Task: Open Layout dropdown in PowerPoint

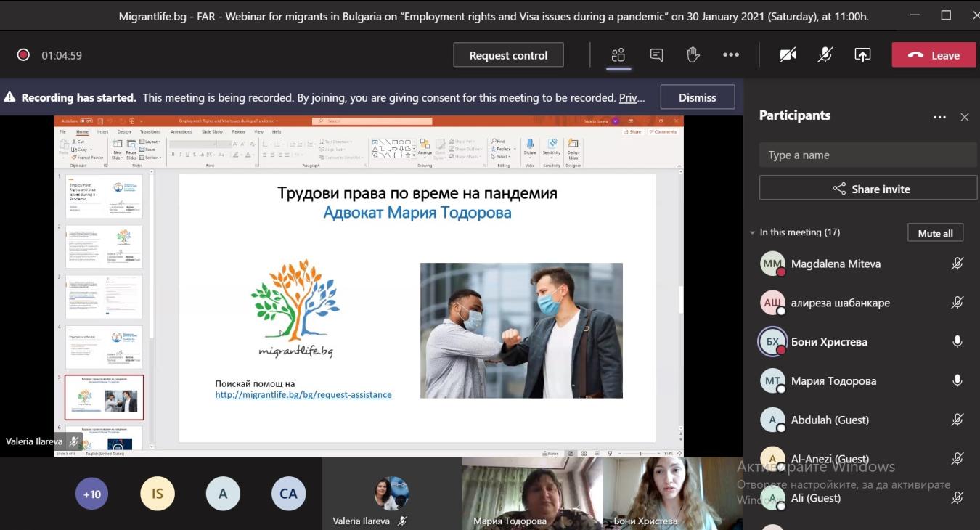Action: (x=150, y=142)
